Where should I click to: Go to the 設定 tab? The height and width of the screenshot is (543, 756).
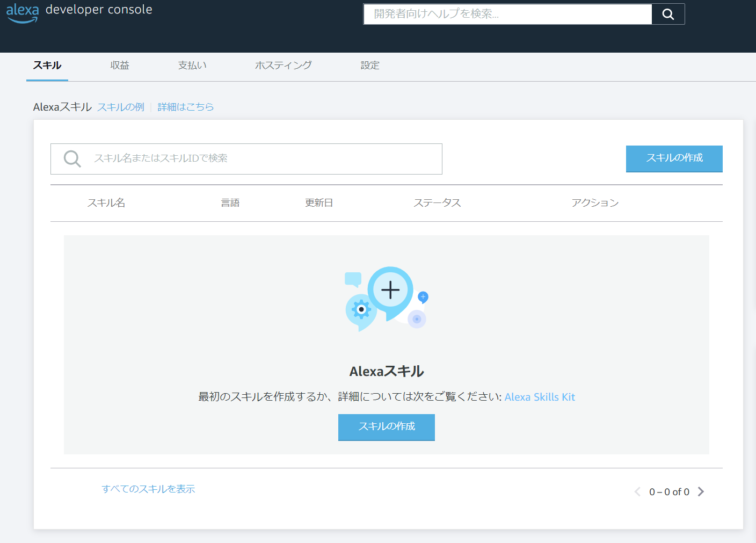[370, 66]
